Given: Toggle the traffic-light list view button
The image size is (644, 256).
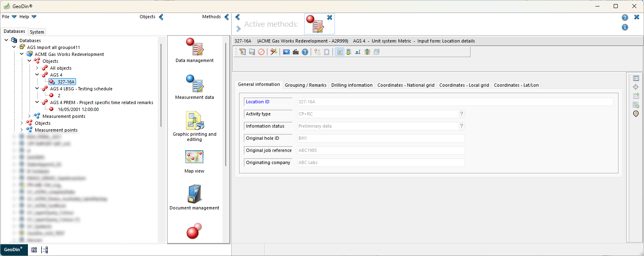Looking at the screenshot, I should [x=349, y=52].
